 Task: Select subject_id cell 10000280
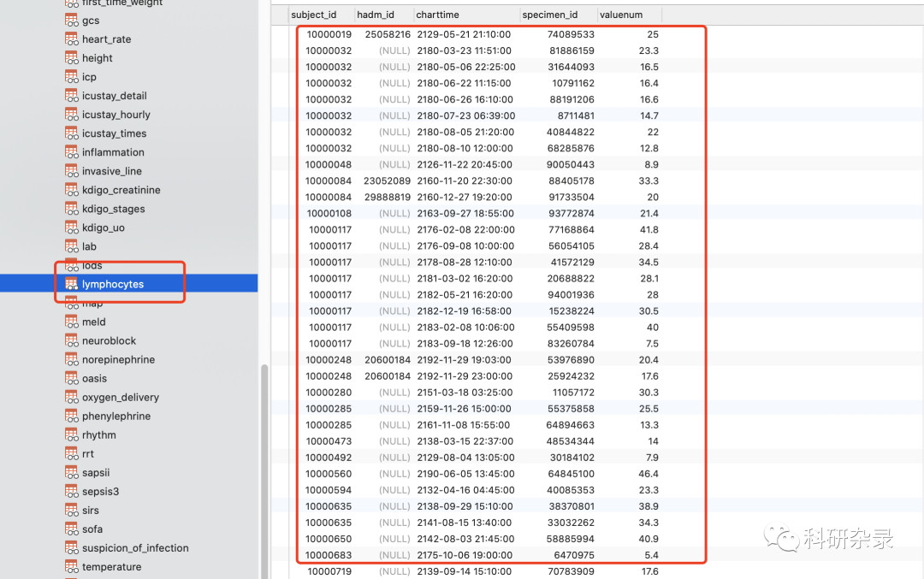coord(329,393)
